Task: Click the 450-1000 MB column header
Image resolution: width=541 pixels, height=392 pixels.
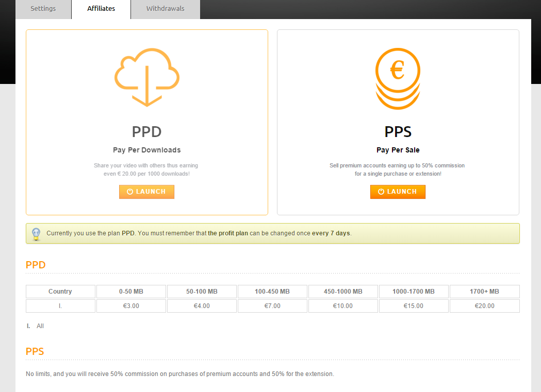Action: click(x=343, y=292)
